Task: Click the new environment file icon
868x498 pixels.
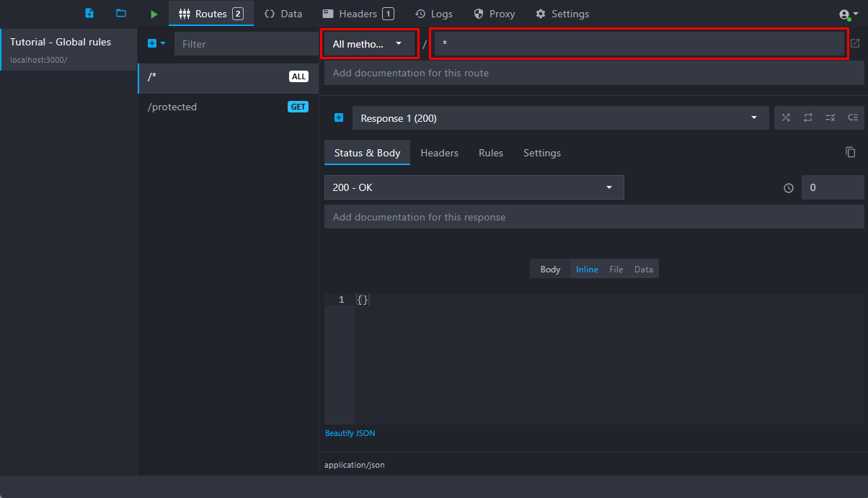Action: [x=89, y=14]
